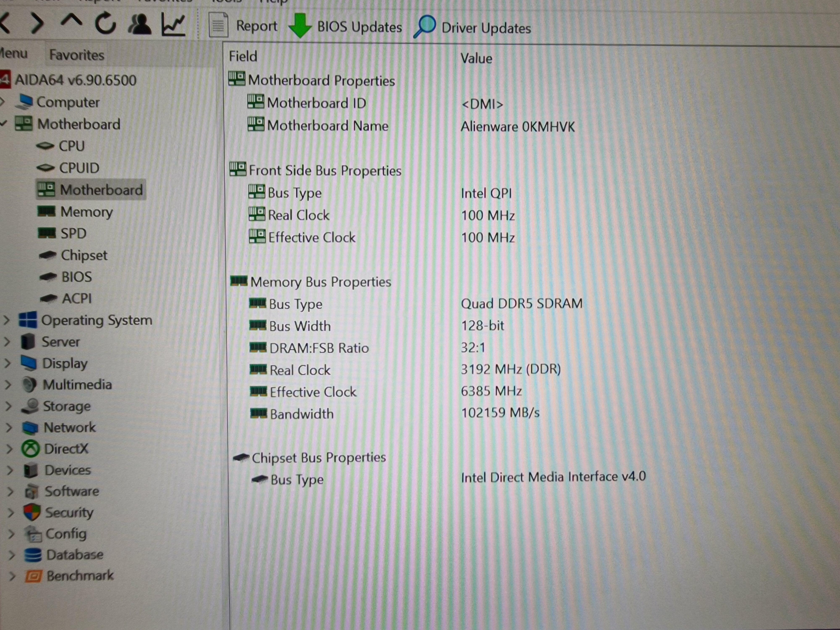Select the Config category icon
This screenshot has width=840, height=630.
(33, 534)
